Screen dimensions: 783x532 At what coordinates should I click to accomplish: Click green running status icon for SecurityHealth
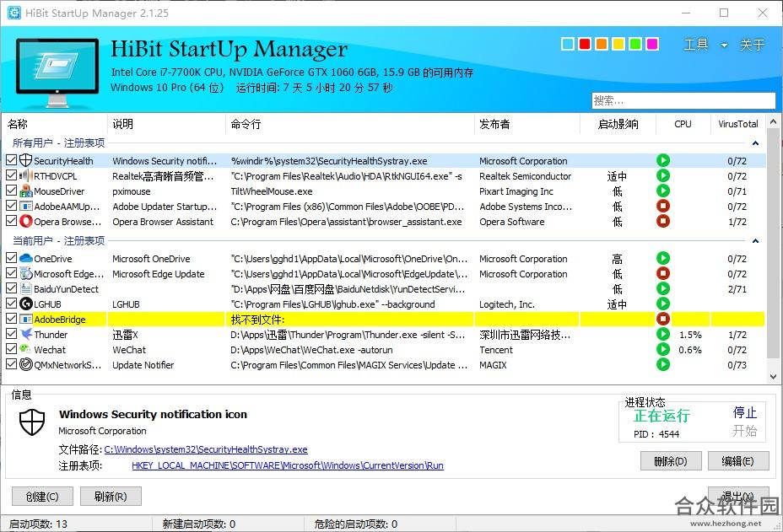point(663,160)
